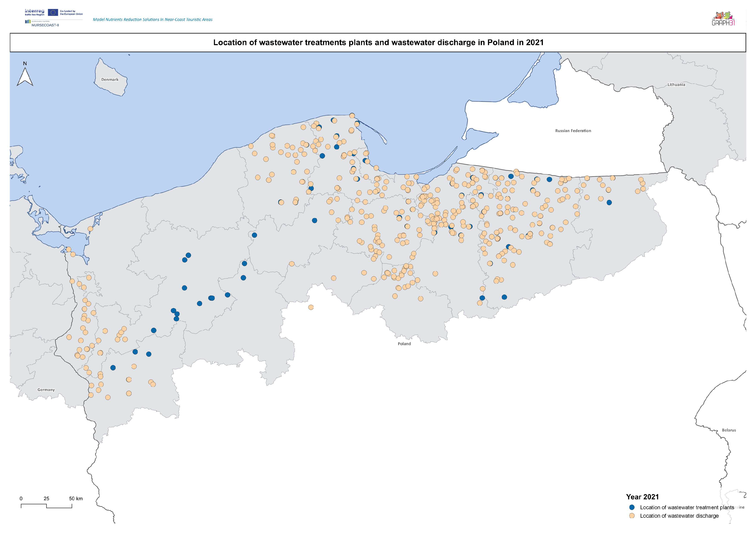Click the NURSECOAST-II project logo
756x538 pixels.
point(45,25)
